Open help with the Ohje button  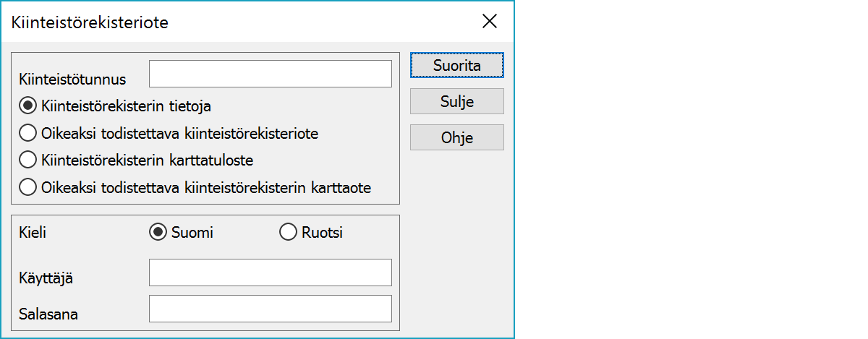pos(456,137)
